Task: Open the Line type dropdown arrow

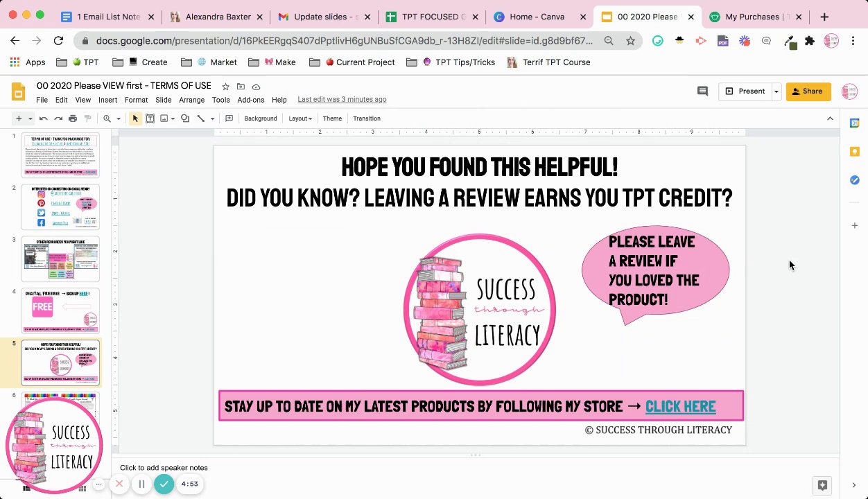Action: point(212,119)
